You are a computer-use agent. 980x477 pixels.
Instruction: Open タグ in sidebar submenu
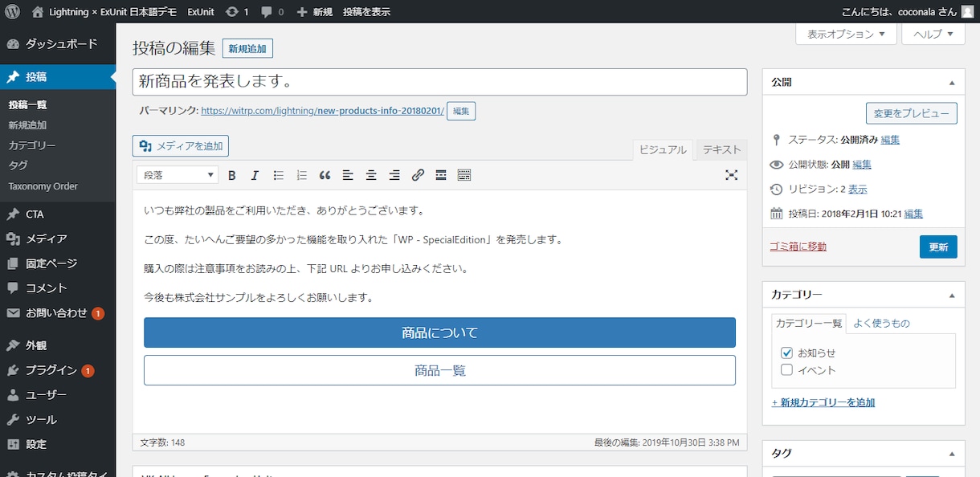(18, 165)
